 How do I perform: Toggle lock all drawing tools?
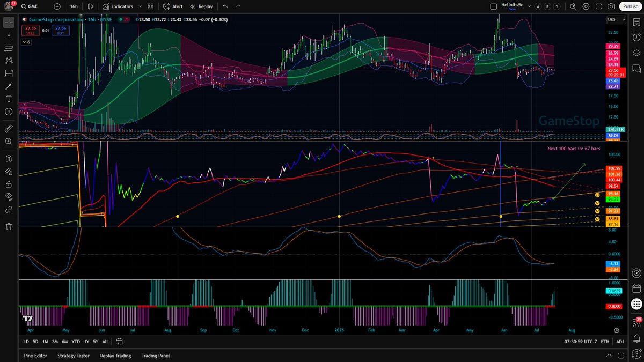point(9,184)
